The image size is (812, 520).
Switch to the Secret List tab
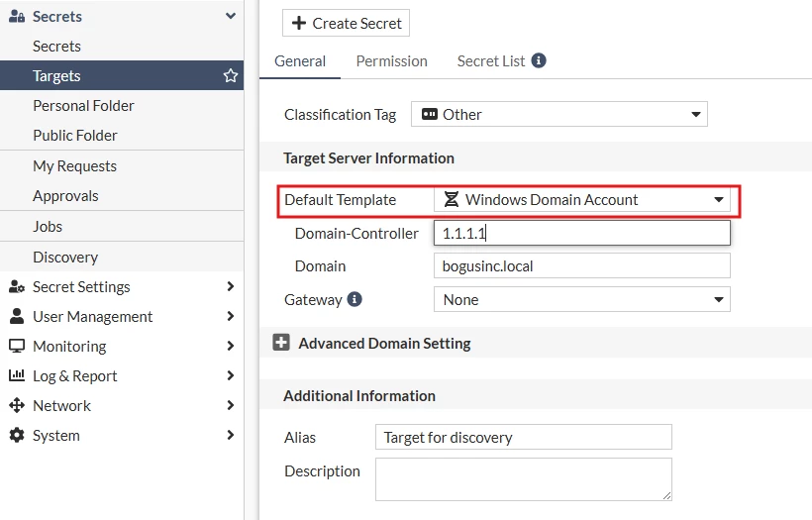pyautogui.click(x=491, y=61)
